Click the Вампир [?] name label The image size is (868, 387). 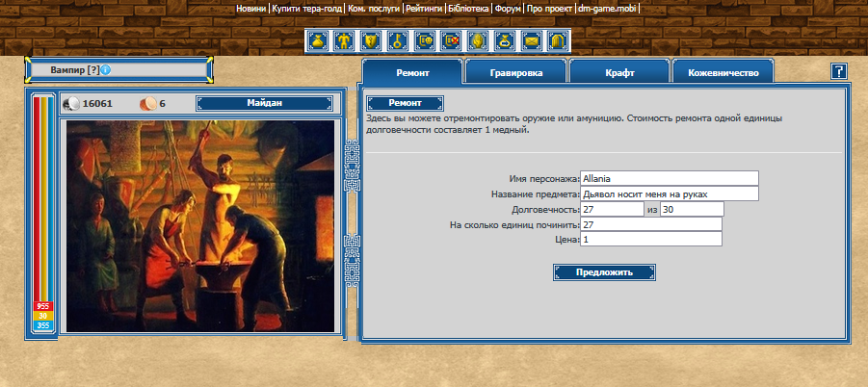[x=75, y=70]
